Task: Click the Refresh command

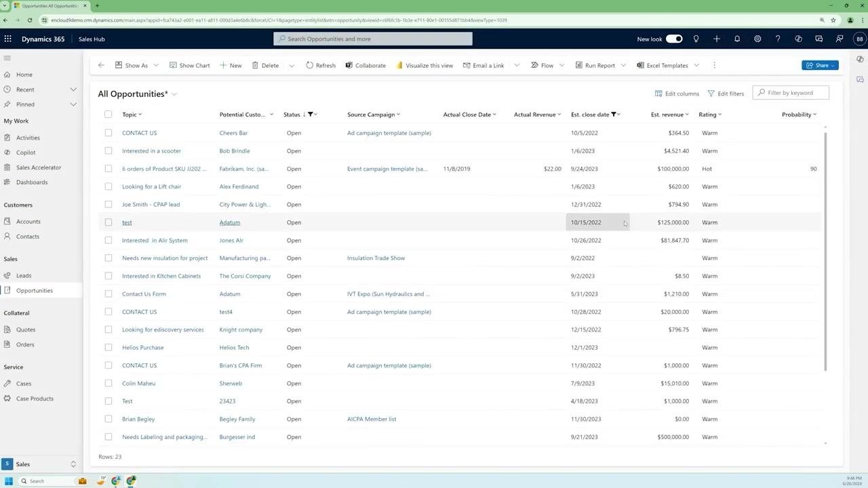Action: tap(321, 65)
